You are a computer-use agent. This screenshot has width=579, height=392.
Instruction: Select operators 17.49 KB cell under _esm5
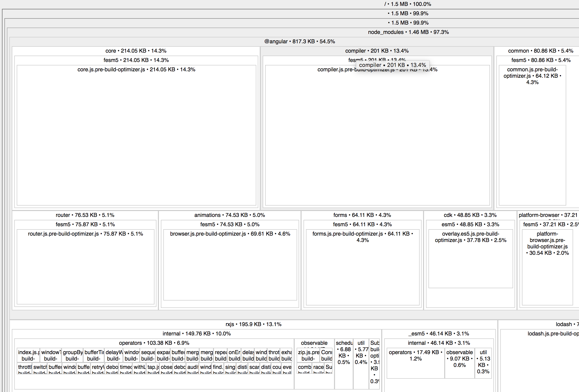[x=415, y=364]
